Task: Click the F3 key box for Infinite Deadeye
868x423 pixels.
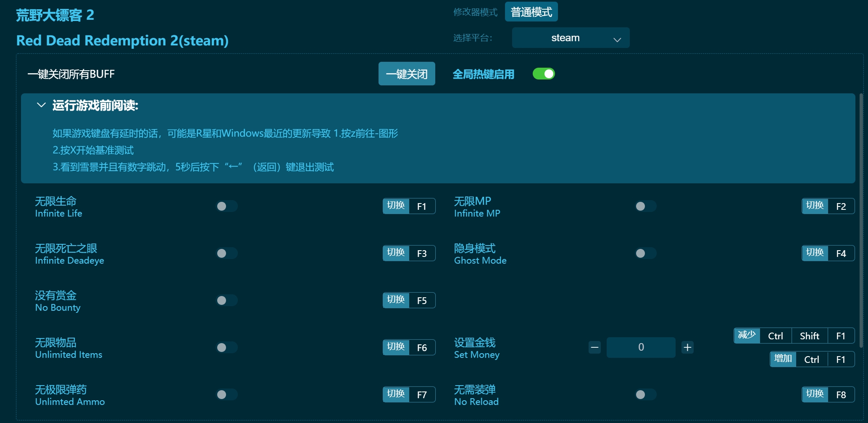Action: 422,254
